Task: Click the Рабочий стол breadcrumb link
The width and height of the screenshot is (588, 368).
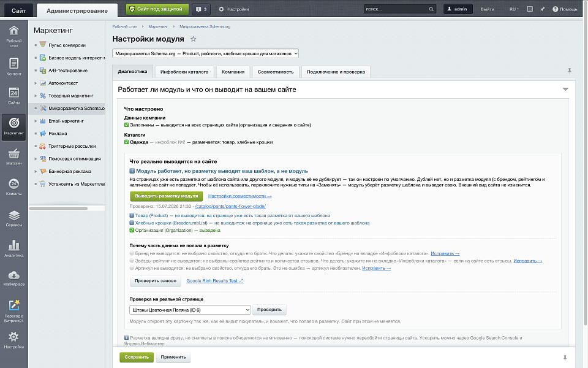Action: (x=124, y=26)
